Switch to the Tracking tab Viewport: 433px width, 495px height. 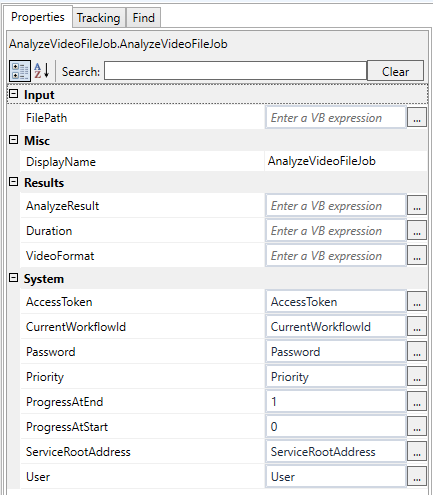coord(99,18)
